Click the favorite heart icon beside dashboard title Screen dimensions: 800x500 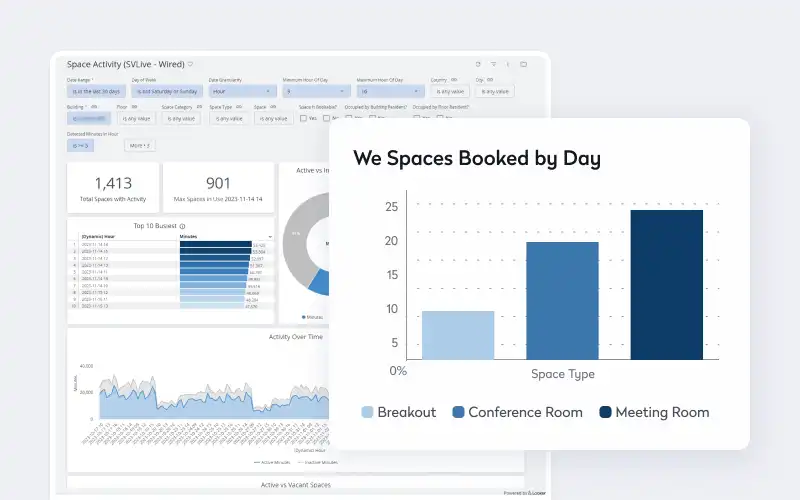click(x=190, y=64)
